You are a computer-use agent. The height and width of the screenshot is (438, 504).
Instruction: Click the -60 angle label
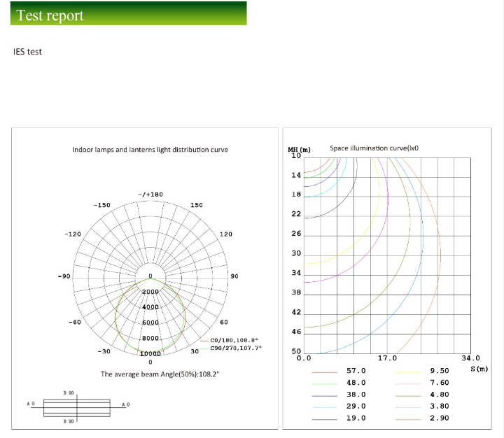(x=75, y=322)
